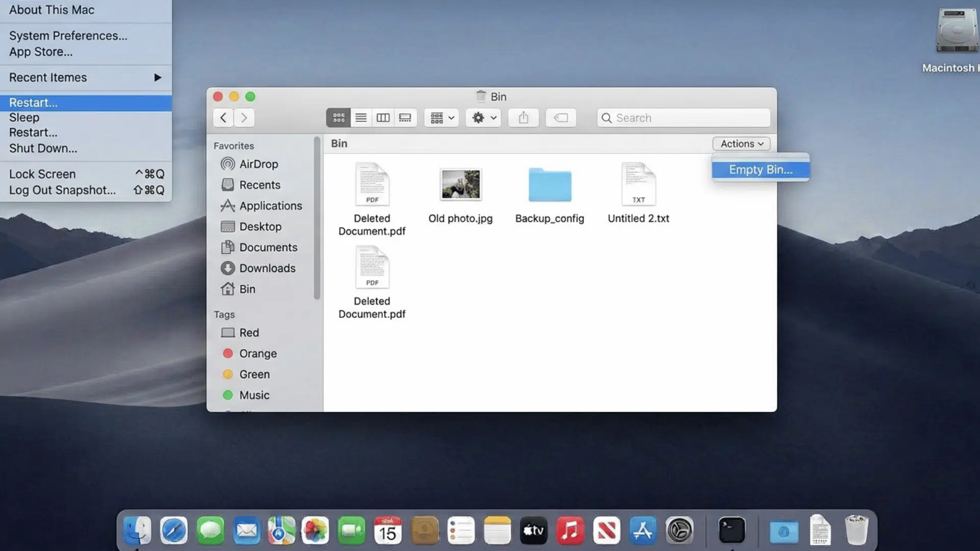Focus the Finder Search field

coord(683,118)
